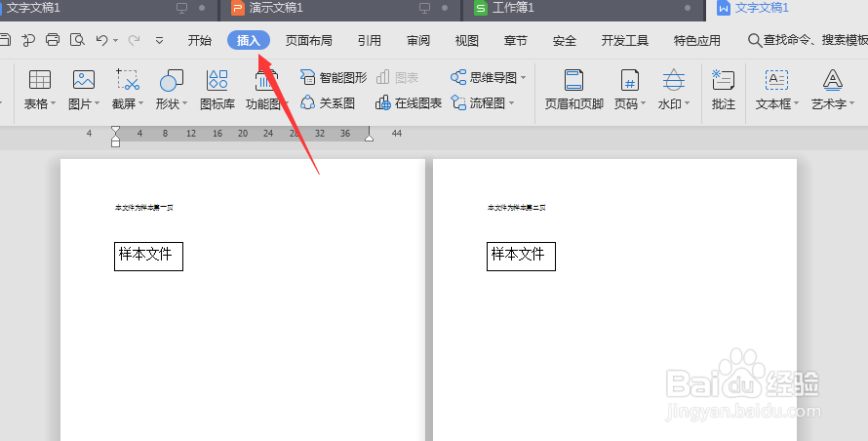Click the 样本文件 text box on page two
Image resolution: width=868 pixels, height=441 pixels.
click(521, 257)
